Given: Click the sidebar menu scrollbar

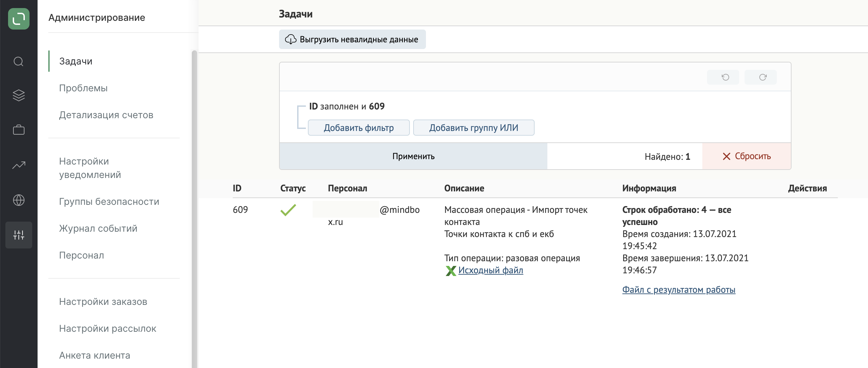Looking at the screenshot, I should pyautogui.click(x=194, y=209).
